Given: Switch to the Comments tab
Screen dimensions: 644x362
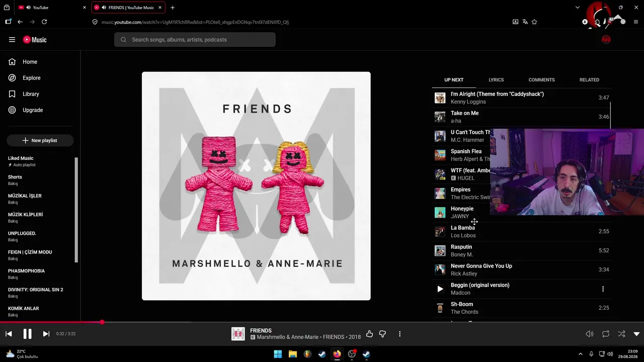Looking at the screenshot, I should tap(541, 80).
